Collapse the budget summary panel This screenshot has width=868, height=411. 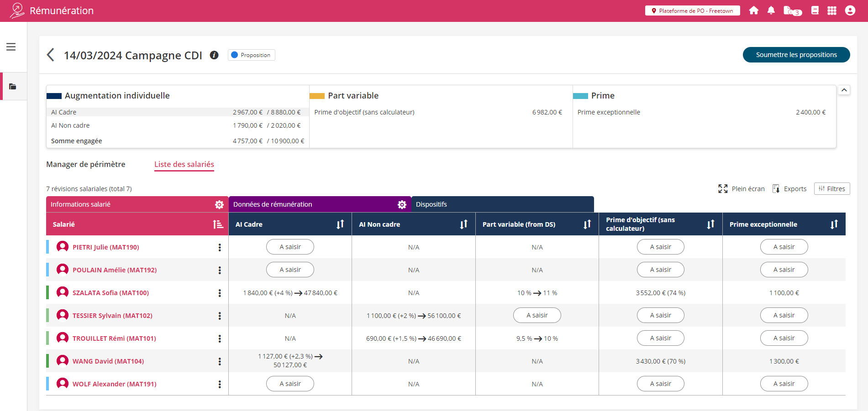[x=844, y=90]
